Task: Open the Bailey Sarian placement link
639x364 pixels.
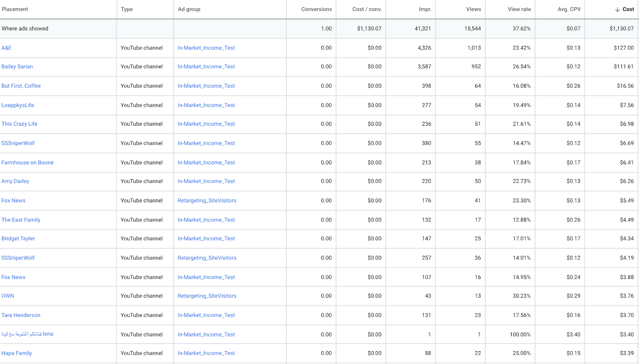Action: pyautogui.click(x=17, y=67)
